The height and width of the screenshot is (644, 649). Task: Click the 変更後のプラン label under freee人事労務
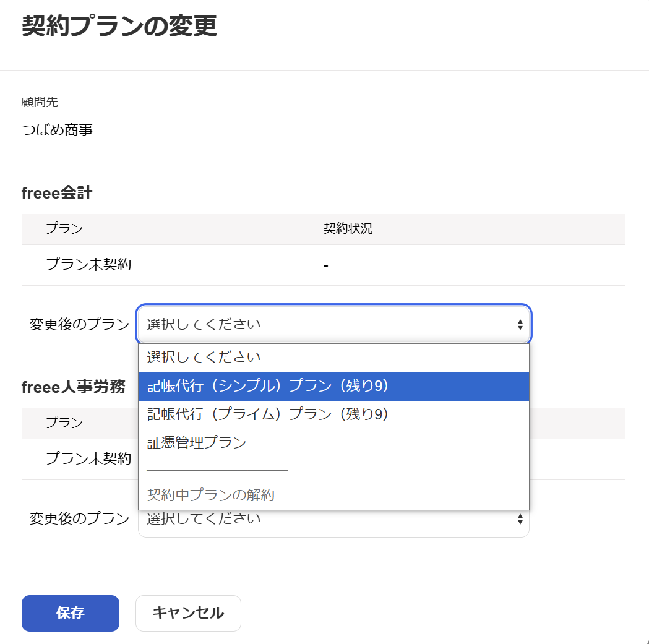(x=79, y=518)
